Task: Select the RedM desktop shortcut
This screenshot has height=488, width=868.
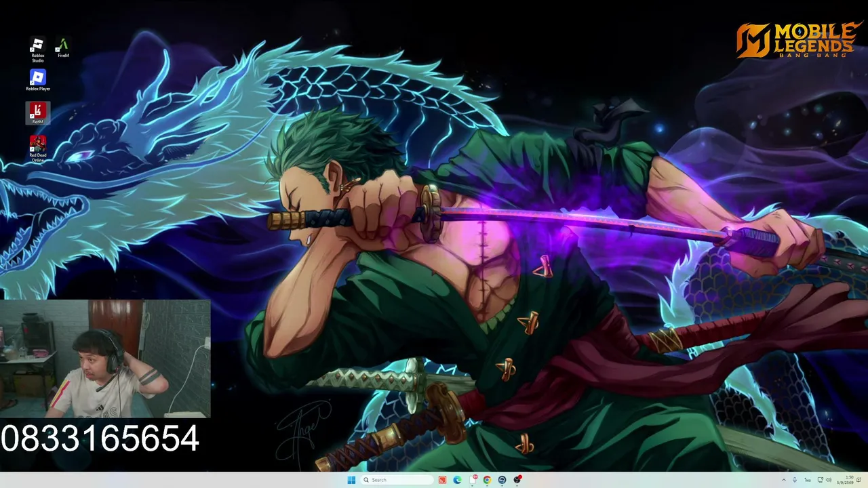Action: pos(37,113)
